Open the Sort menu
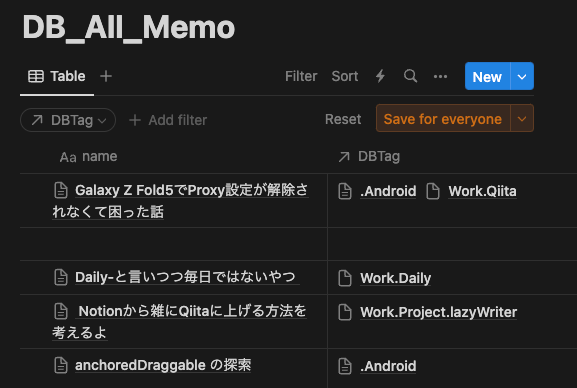577x388 pixels. 345,76
